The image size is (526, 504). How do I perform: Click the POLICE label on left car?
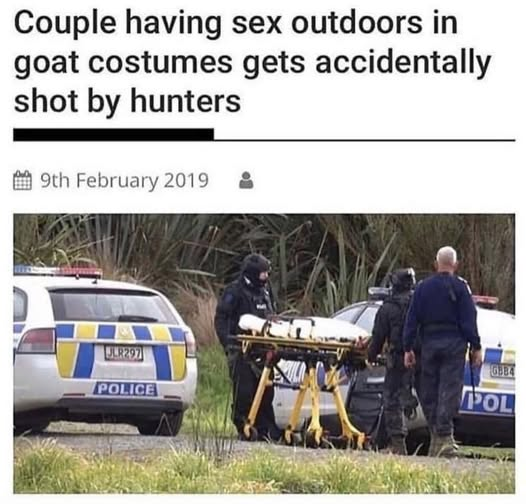coord(126,389)
